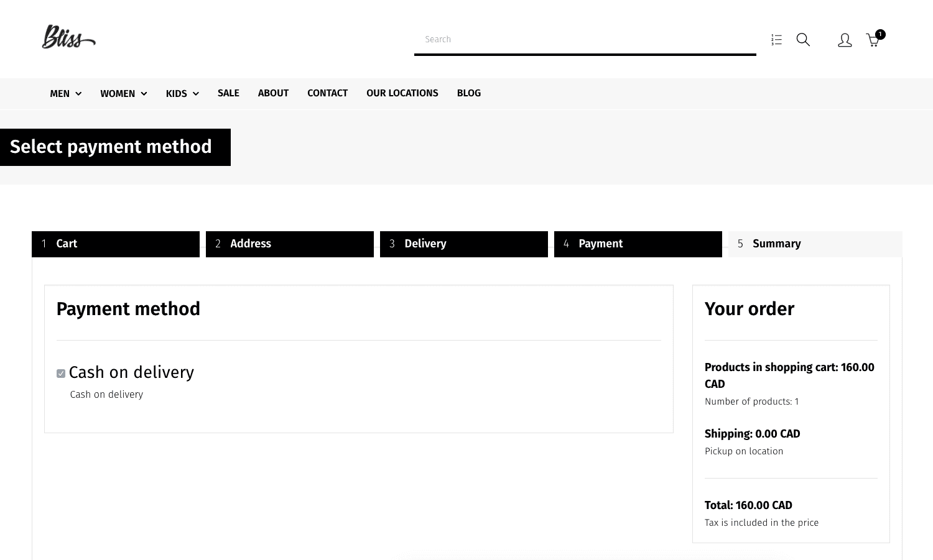Expand the MEN dropdown menu
933x560 pixels.
click(x=65, y=94)
